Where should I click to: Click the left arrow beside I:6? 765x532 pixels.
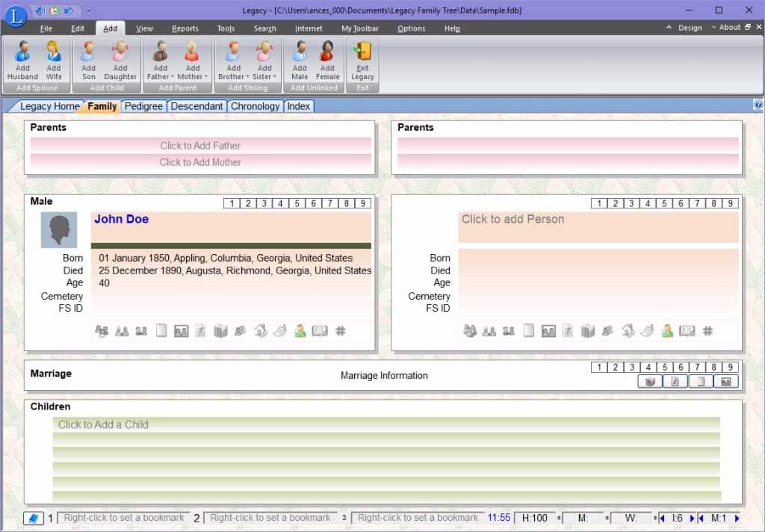click(x=662, y=518)
